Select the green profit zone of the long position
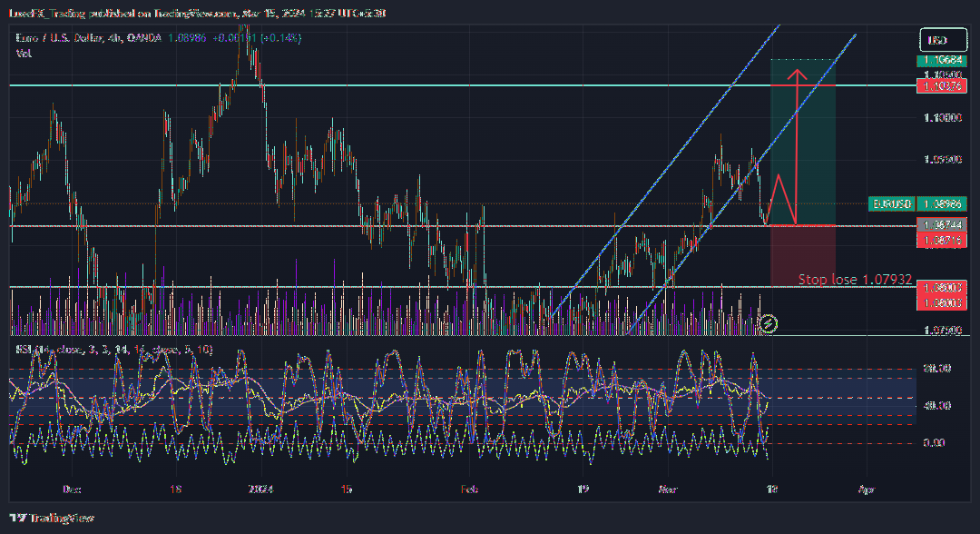This screenshot has height=534, width=980. [x=803, y=143]
